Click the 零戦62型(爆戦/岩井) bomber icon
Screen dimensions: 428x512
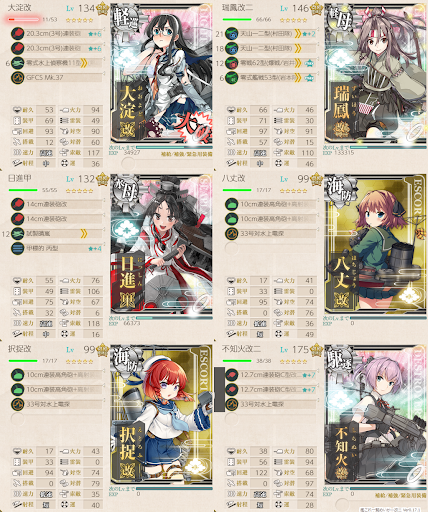point(231,63)
